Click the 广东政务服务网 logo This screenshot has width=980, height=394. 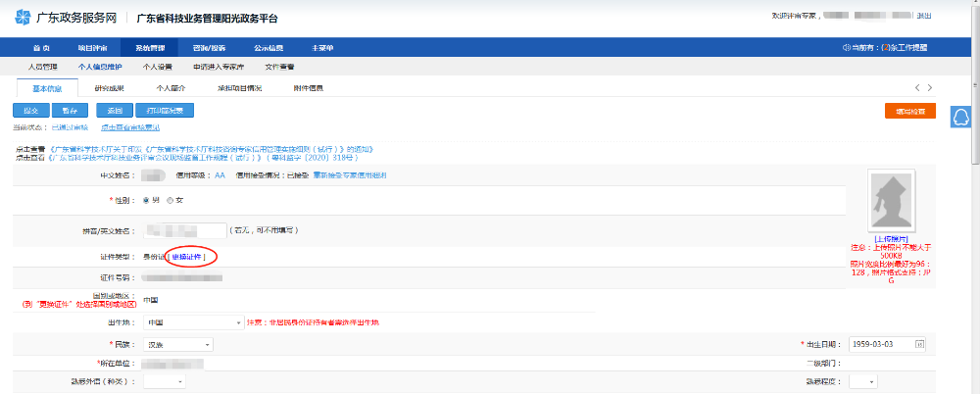tap(66, 17)
